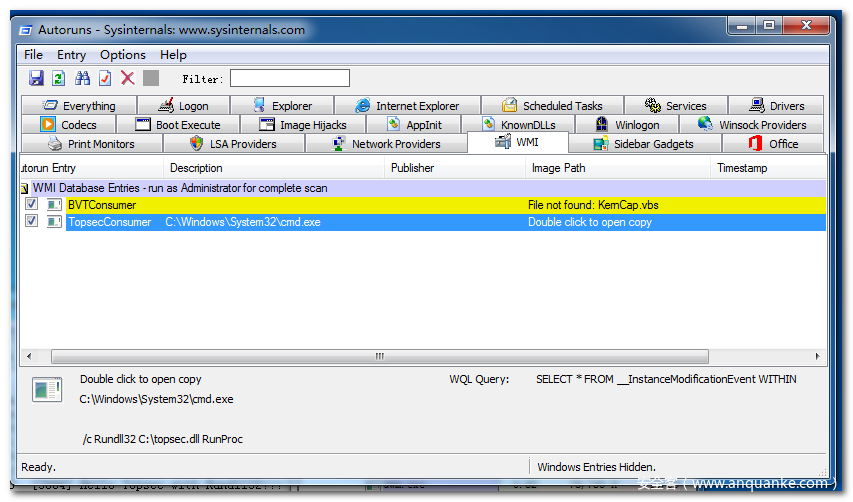Click the horizontal scrollbar right arrow
This screenshot has height=502, width=853.
(x=817, y=356)
